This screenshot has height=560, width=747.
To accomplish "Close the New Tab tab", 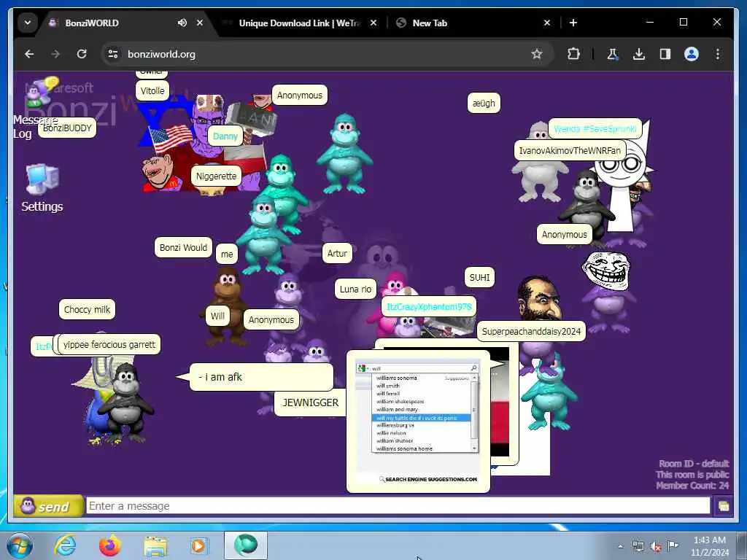I will pos(547,23).
